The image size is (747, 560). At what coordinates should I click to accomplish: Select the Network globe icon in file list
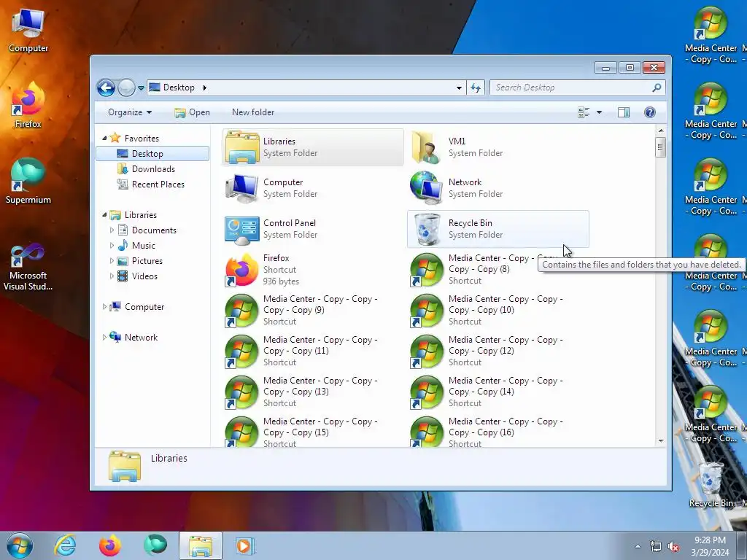pos(426,188)
